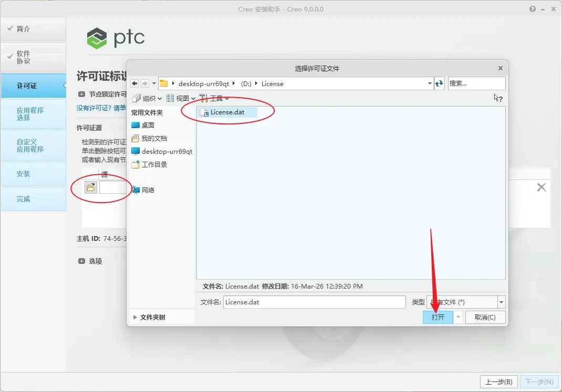The height and width of the screenshot is (392, 562).
Task: Click the browse folder icon for license source
Action: coord(91,187)
